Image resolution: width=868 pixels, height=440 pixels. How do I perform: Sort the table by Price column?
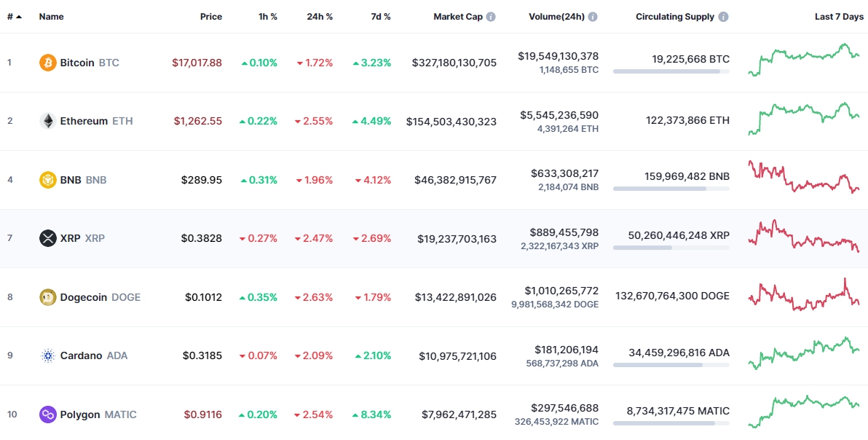tap(211, 17)
